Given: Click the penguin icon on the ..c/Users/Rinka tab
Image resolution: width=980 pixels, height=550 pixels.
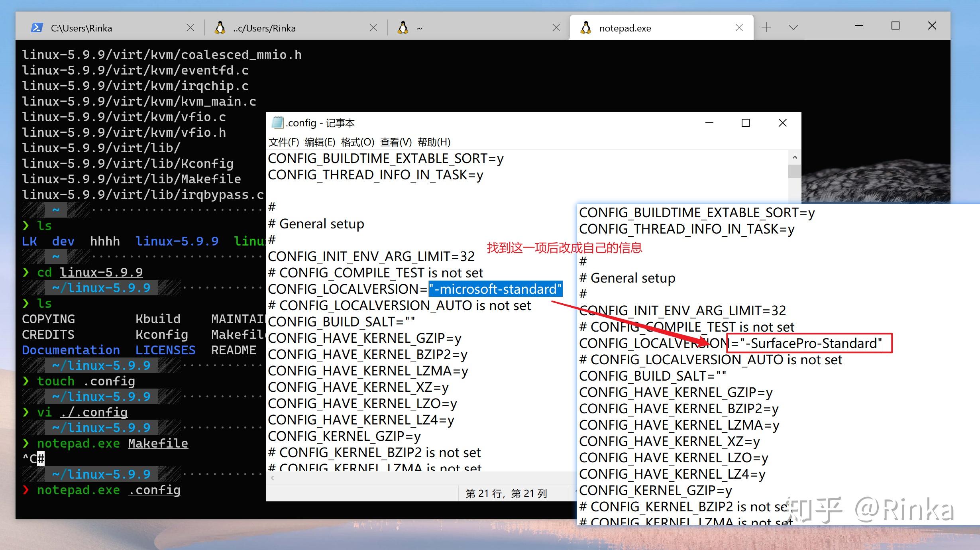Looking at the screenshot, I should [x=220, y=28].
